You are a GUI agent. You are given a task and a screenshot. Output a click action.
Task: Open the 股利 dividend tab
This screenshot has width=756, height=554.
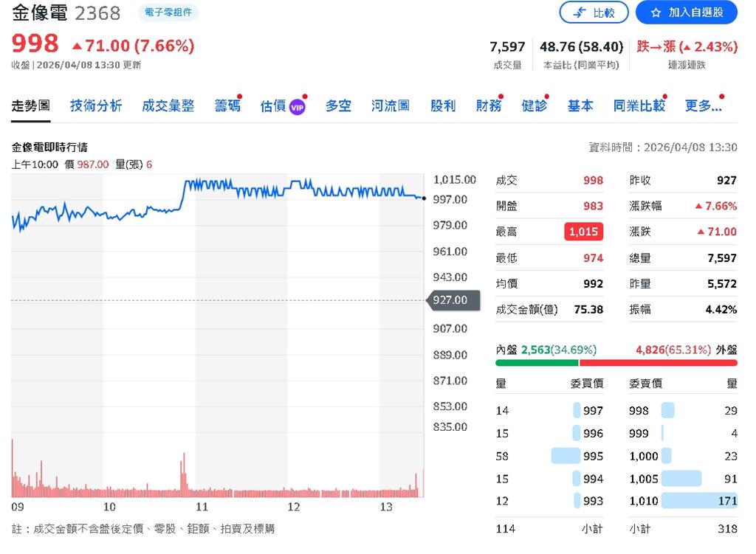[x=442, y=105]
